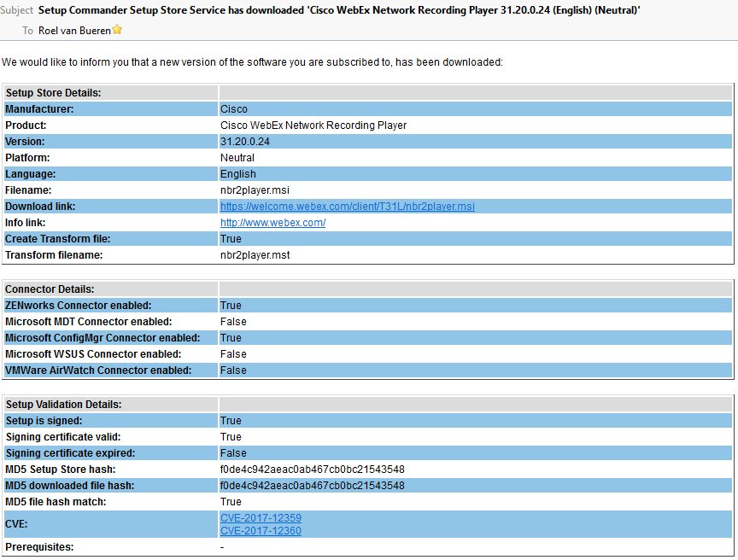Click the 'ZENworks Connector enabled:' label
The image size is (738, 560).
coord(79,306)
